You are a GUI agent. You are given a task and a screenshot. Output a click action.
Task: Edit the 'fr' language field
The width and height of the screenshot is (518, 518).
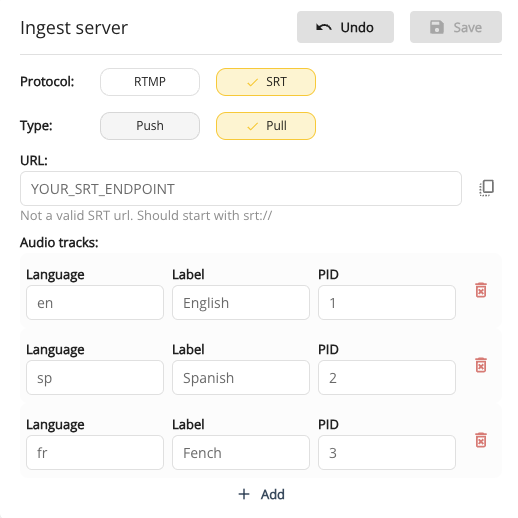[x=95, y=453]
